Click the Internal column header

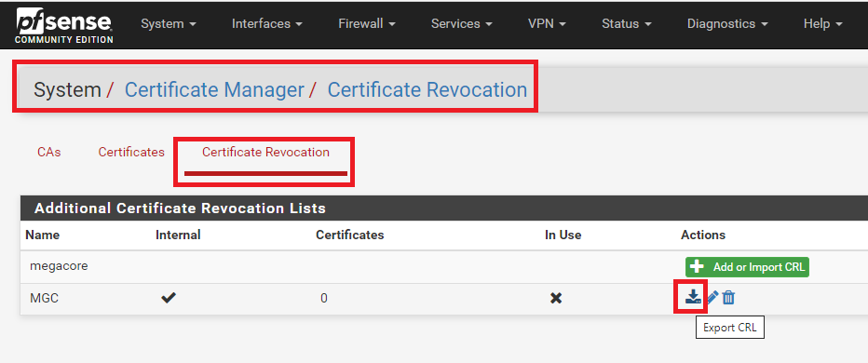pos(178,235)
